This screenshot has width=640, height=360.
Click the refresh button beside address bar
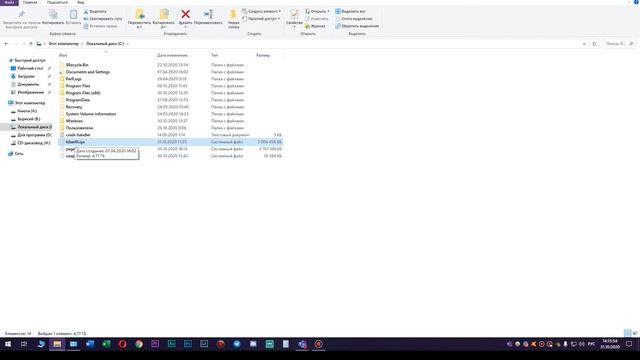coord(594,44)
